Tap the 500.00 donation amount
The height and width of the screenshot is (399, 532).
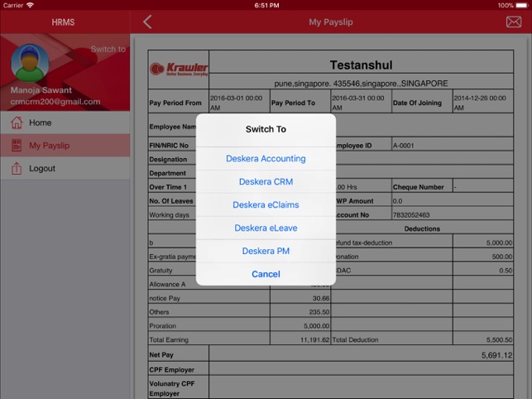click(502, 257)
